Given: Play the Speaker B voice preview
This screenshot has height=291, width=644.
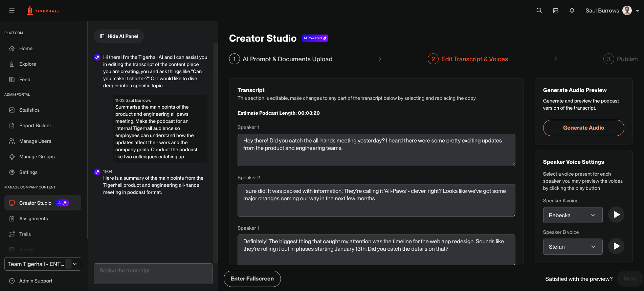Looking at the screenshot, I should point(616,246).
